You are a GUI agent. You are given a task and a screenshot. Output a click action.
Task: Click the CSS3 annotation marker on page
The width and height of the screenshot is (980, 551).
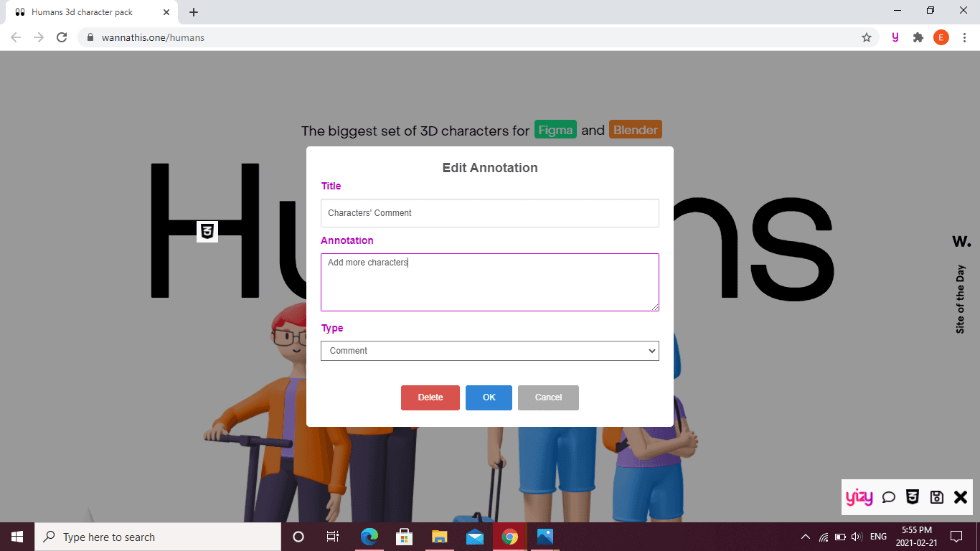click(x=207, y=231)
